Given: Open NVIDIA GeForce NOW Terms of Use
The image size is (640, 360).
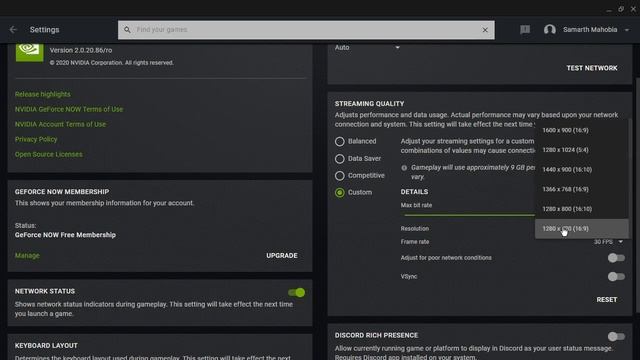Looking at the screenshot, I should pos(69,109).
